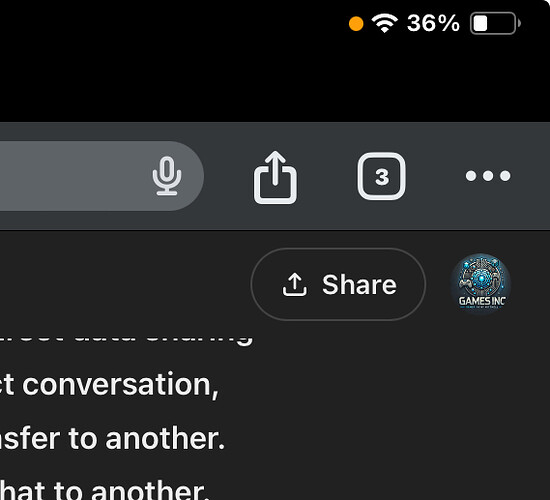Click the word "conversation," in the message

pos(121,385)
